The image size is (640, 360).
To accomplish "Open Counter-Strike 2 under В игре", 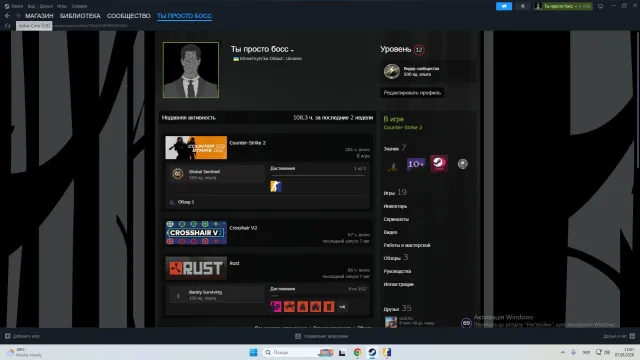I will pyautogui.click(x=403, y=127).
